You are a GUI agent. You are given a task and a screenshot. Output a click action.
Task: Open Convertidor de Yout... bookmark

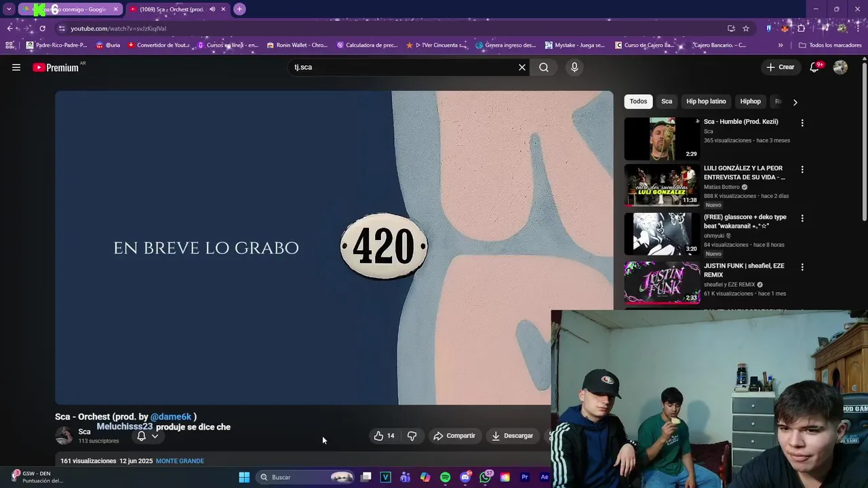click(159, 45)
